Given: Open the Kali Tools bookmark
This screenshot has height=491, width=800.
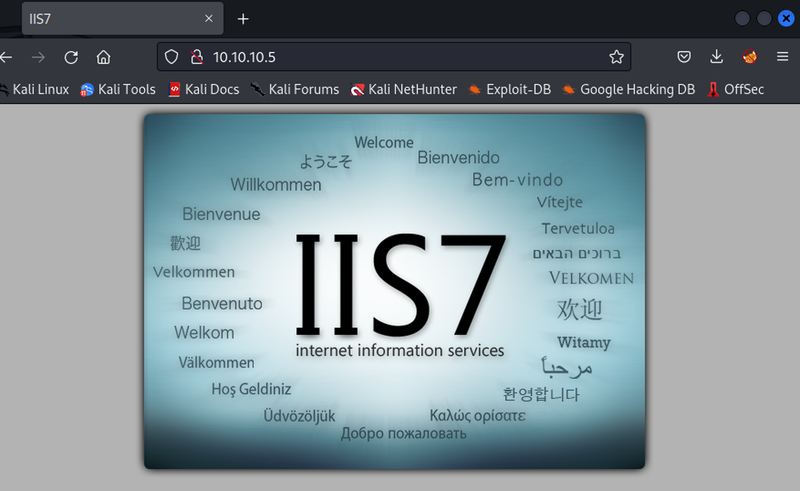Looking at the screenshot, I should [118, 89].
